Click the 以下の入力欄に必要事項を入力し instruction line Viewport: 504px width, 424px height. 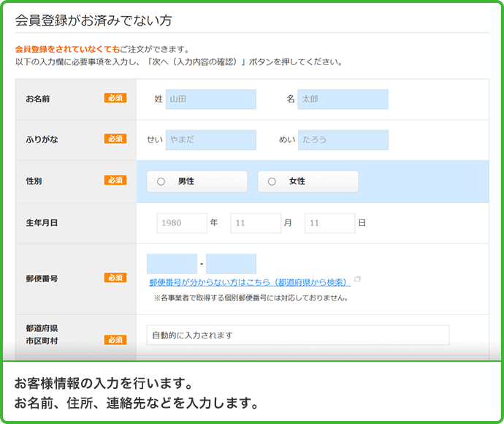179,61
